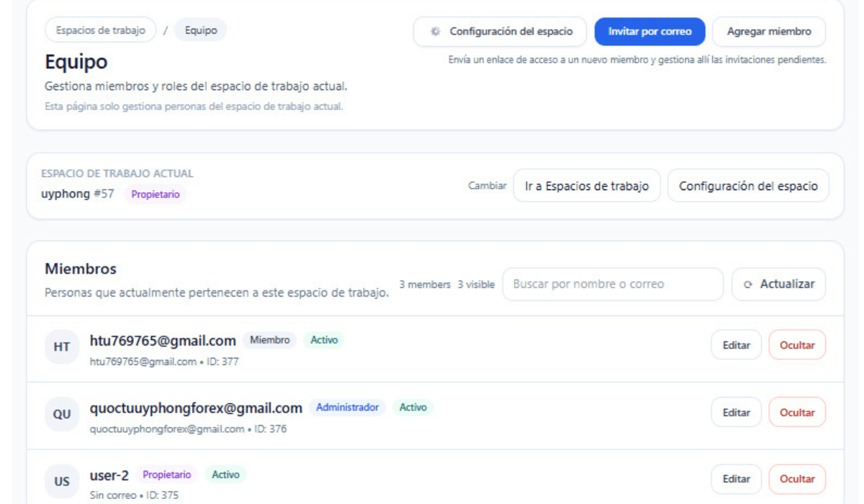Click Agregar miembro button
864x504 pixels.
click(769, 32)
